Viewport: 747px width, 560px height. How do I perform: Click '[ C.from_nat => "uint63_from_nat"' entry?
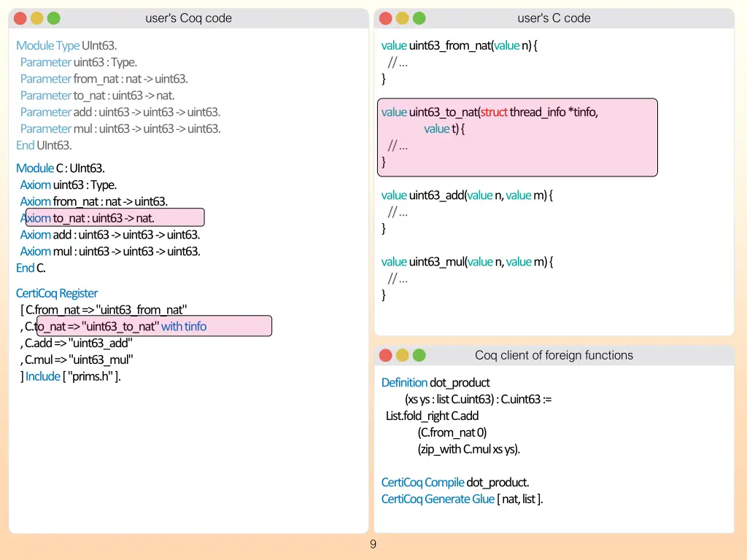tap(104, 310)
